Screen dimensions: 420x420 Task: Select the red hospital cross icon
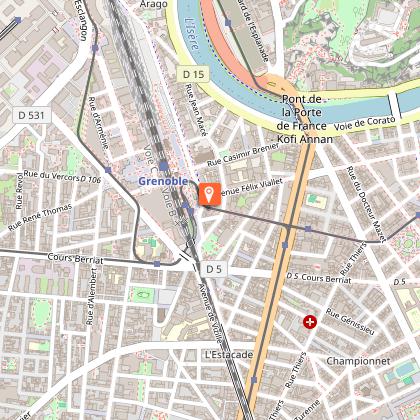pyautogui.click(x=310, y=322)
